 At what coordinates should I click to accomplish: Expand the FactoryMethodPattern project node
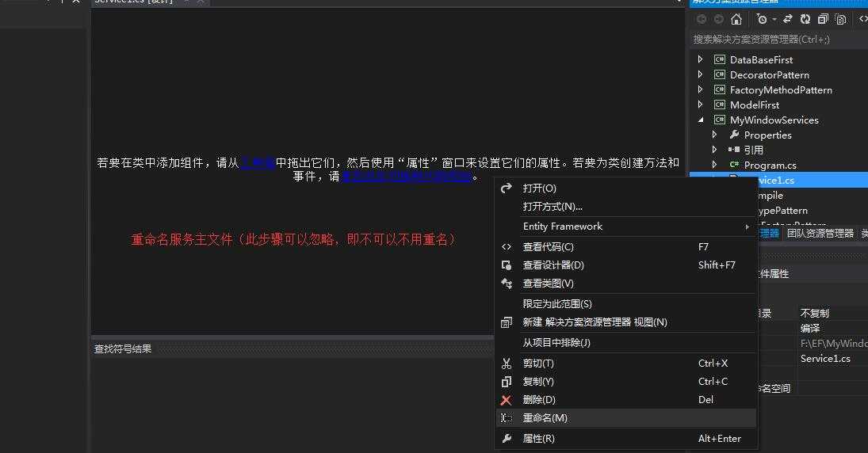(x=700, y=89)
